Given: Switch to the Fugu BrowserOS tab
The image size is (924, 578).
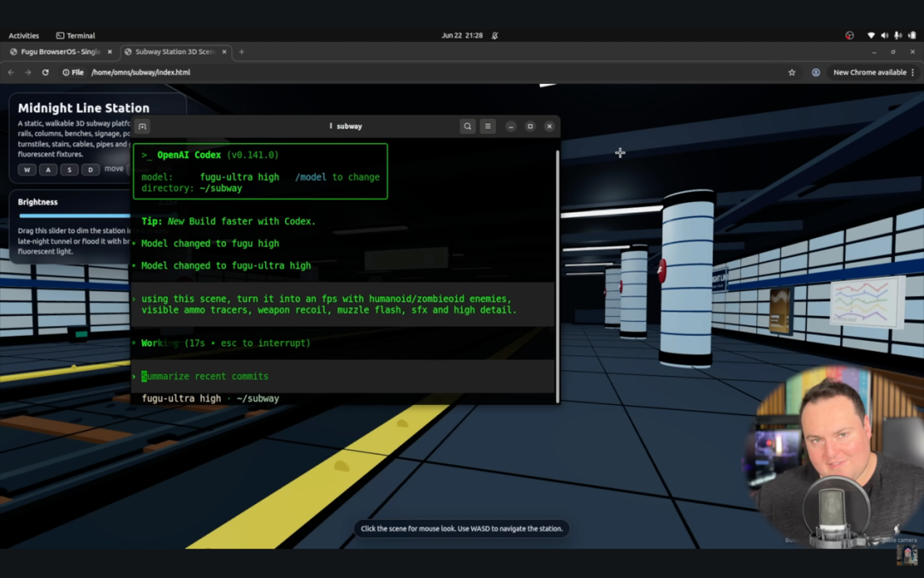Looking at the screenshot, I should [x=60, y=52].
